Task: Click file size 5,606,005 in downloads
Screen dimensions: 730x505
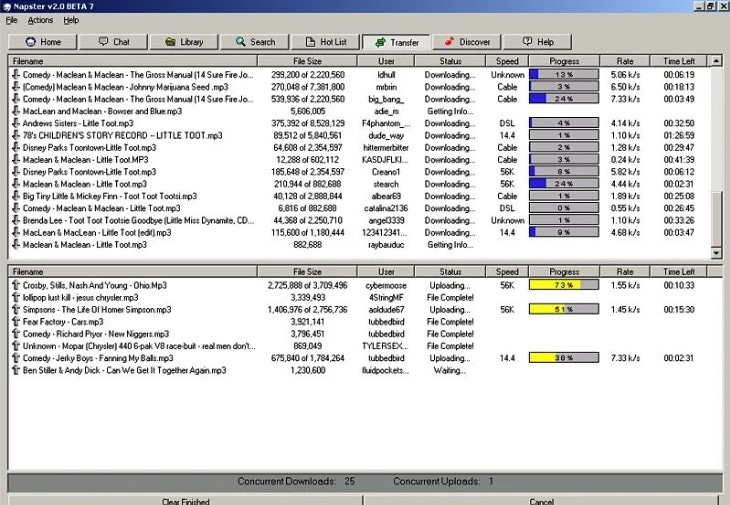Action: (x=307, y=111)
